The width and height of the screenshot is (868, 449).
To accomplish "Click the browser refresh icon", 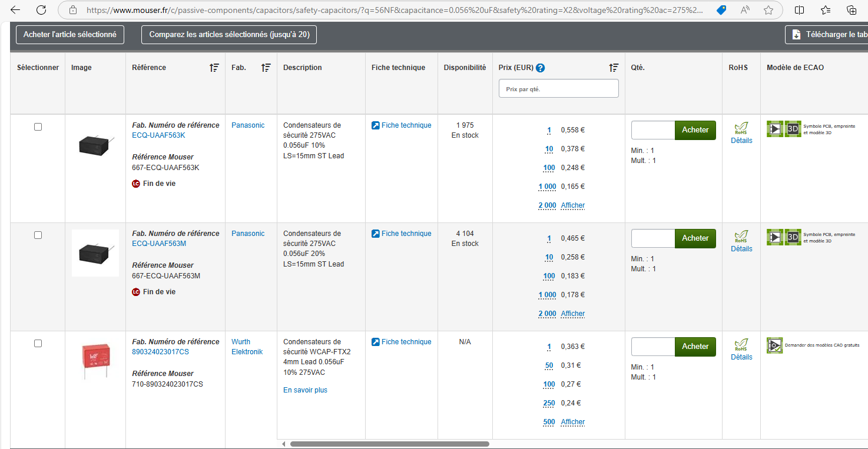I will click(41, 10).
